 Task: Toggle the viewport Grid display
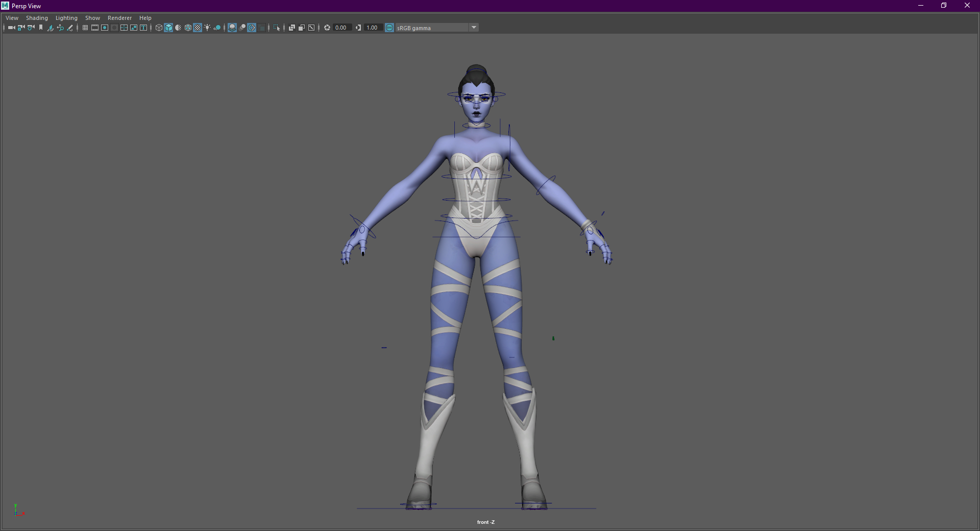click(x=85, y=28)
